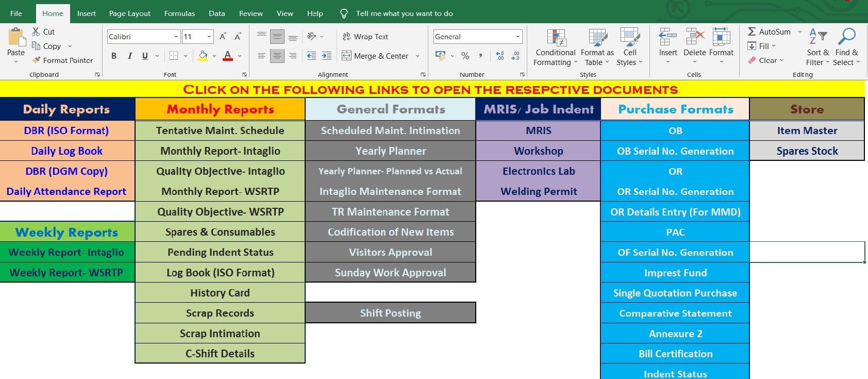The width and height of the screenshot is (868, 379).
Task: Click the Borders icon
Action: pos(174,56)
